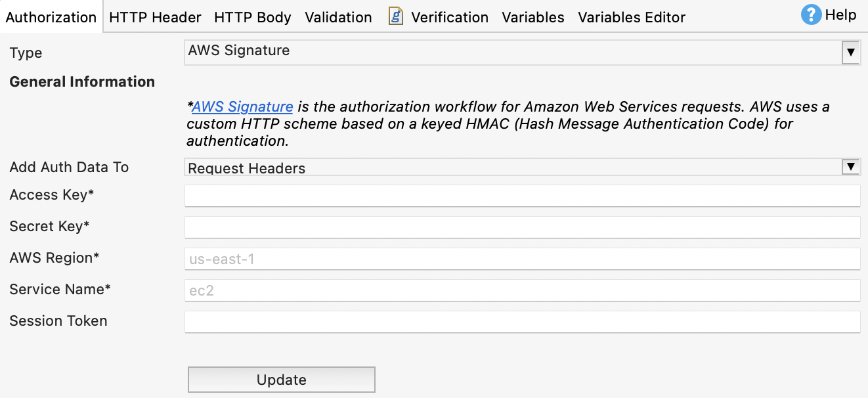Follow the AWS Signature hyperlink
This screenshot has width=868, height=398.
[242, 106]
